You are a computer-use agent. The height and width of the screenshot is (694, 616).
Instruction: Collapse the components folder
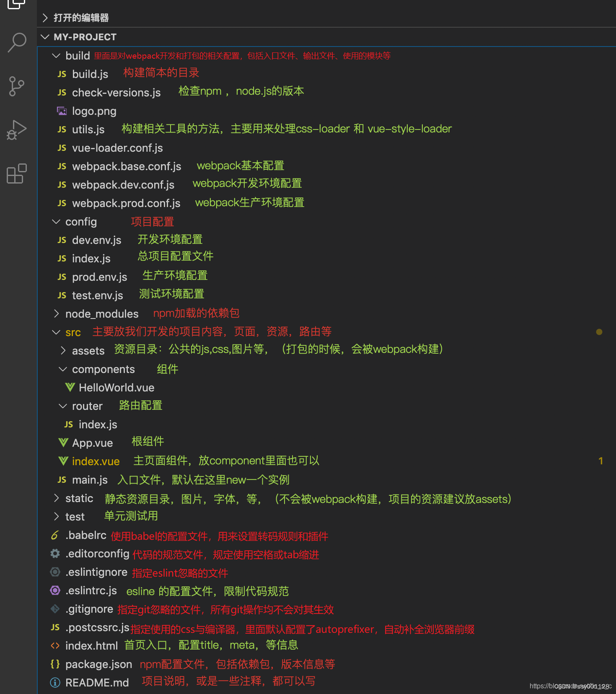tap(62, 369)
